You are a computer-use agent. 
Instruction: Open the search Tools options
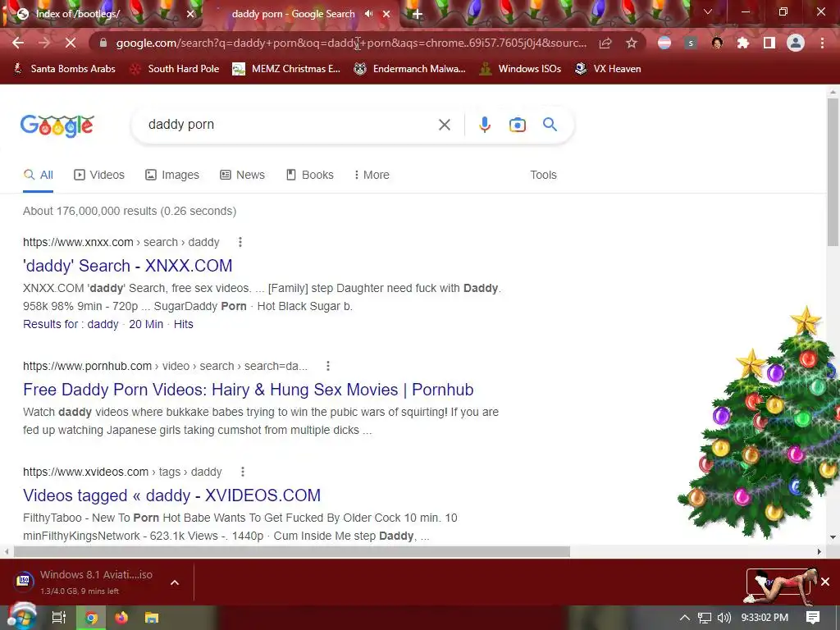543,176
